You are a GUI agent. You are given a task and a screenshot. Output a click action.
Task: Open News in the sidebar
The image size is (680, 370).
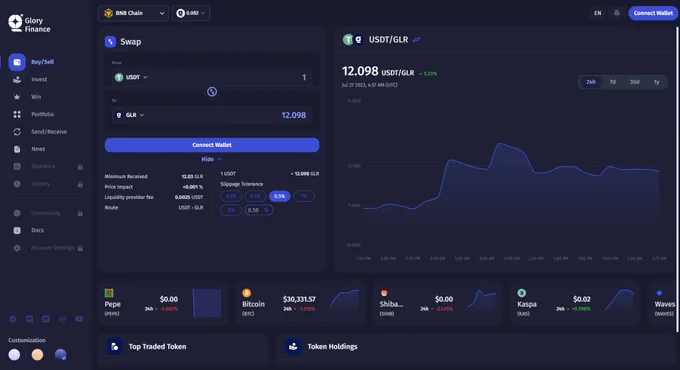tap(38, 149)
